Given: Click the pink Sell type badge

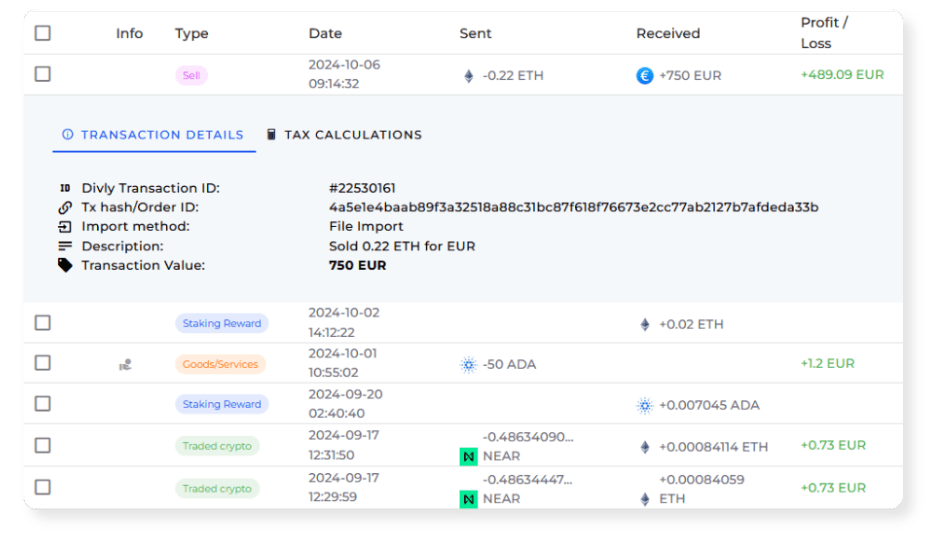Looking at the screenshot, I should [x=191, y=75].
